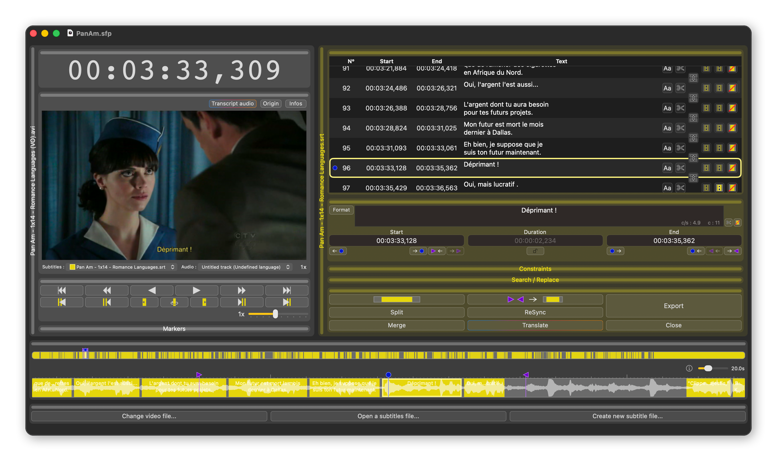Viewport: 777px width, 461px height.
Task: Click the red-yellow delete icon on row 96
Action: point(732,168)
